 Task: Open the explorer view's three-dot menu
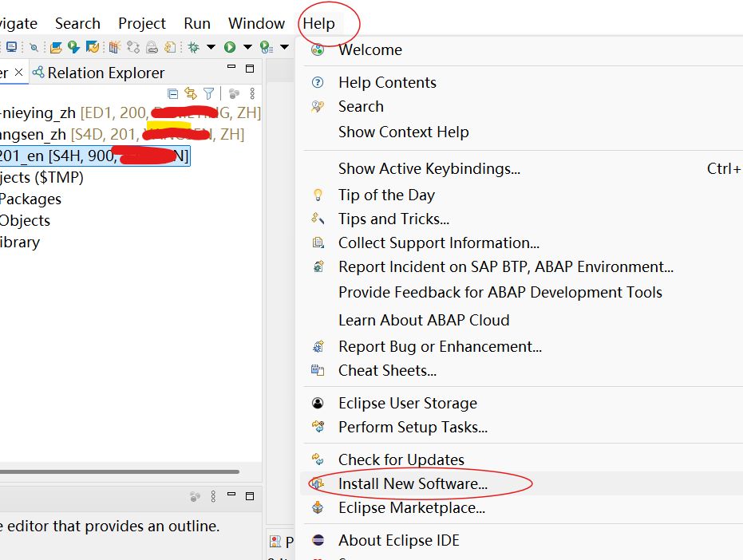coord(252,94)
